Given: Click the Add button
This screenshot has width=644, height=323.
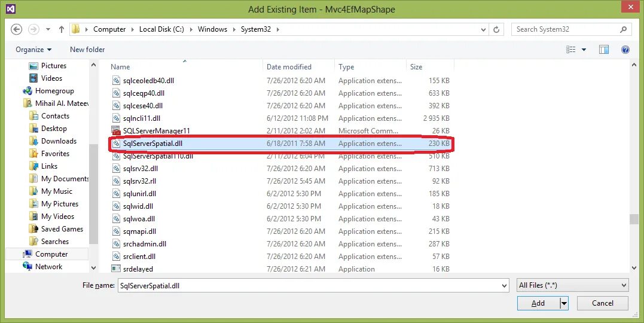Looking at the screenshot, I should [538, 303].
